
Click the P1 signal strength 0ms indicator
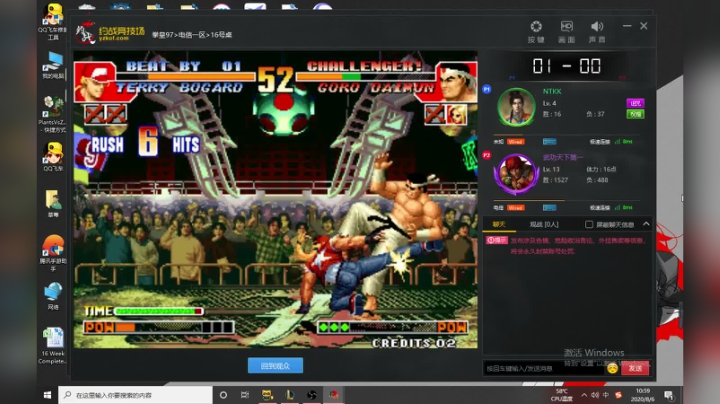(x=623, y=142)
